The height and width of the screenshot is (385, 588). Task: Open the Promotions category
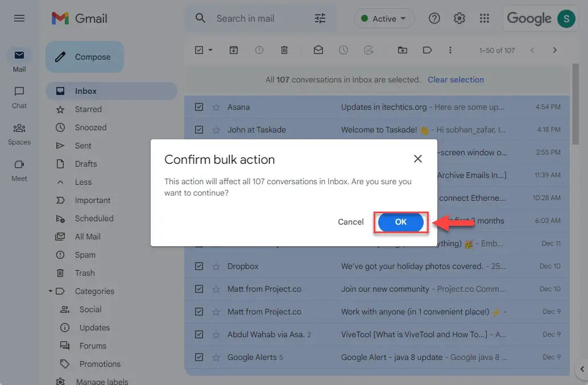point(100,364)
